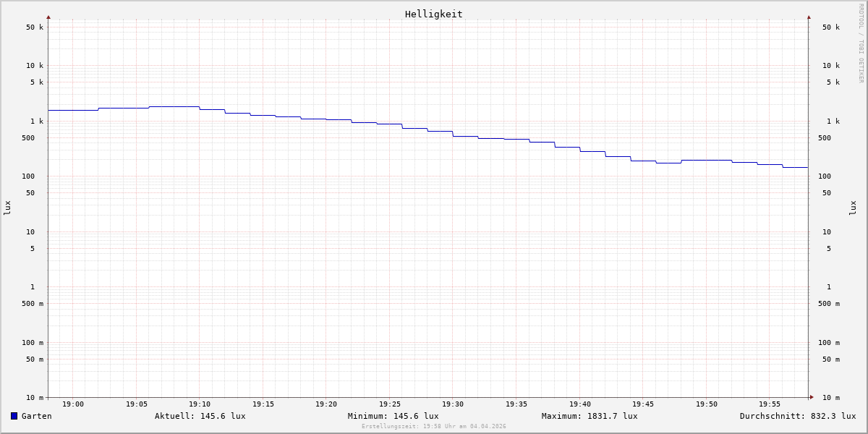
Task: Click the Garten legend label
Action: click(37, 416)
